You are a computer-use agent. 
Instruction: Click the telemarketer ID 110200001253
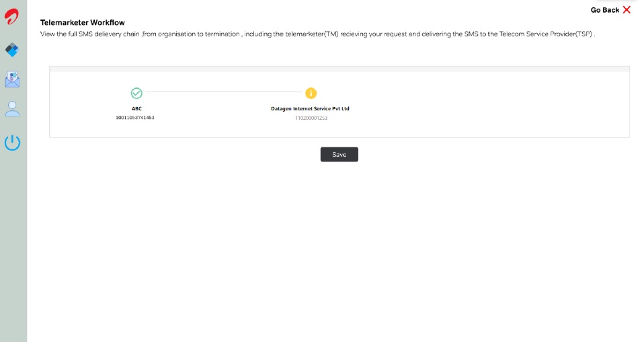pyautogui.click(x=311, y=118)
